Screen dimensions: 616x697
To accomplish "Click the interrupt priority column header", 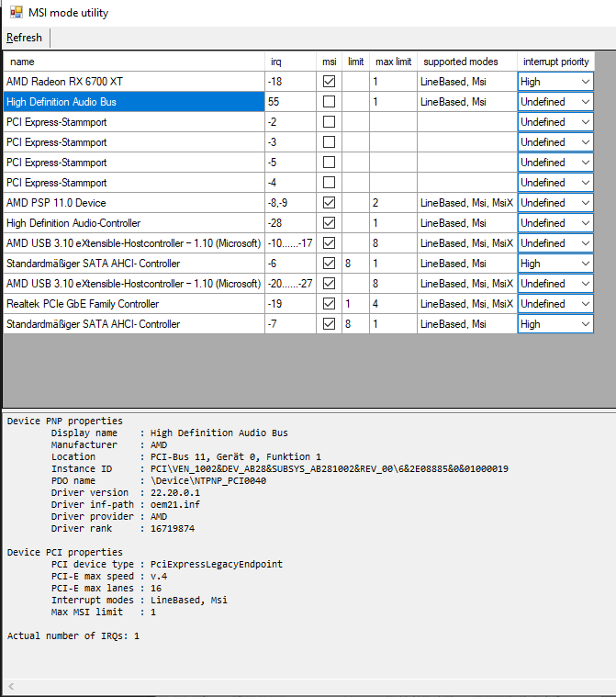I will 555,62.
